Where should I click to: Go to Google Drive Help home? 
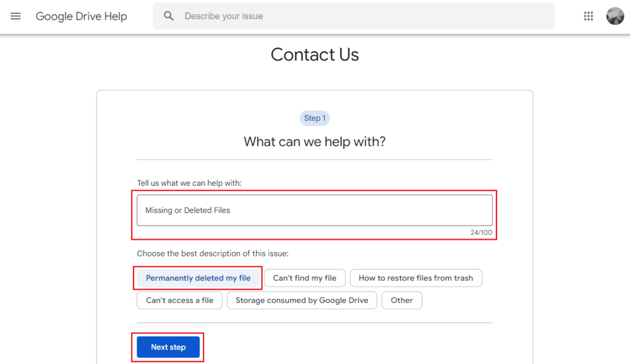(81, 16)
